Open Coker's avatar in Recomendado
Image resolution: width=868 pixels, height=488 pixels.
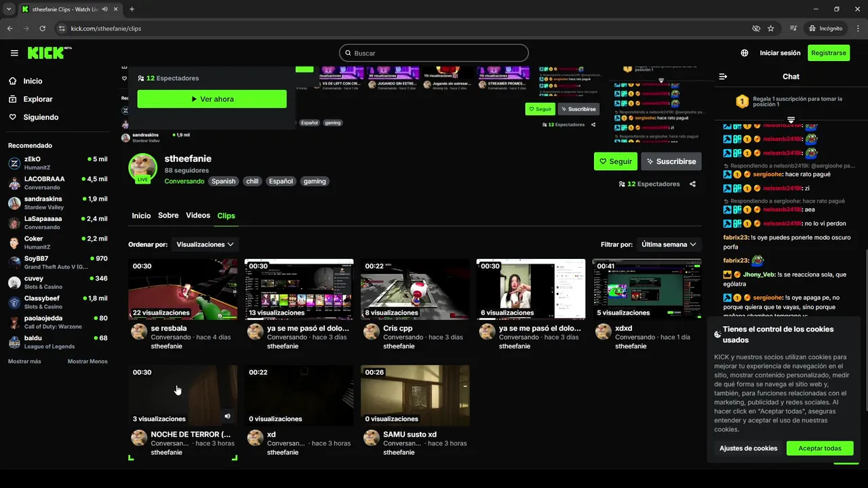point(14,243)
